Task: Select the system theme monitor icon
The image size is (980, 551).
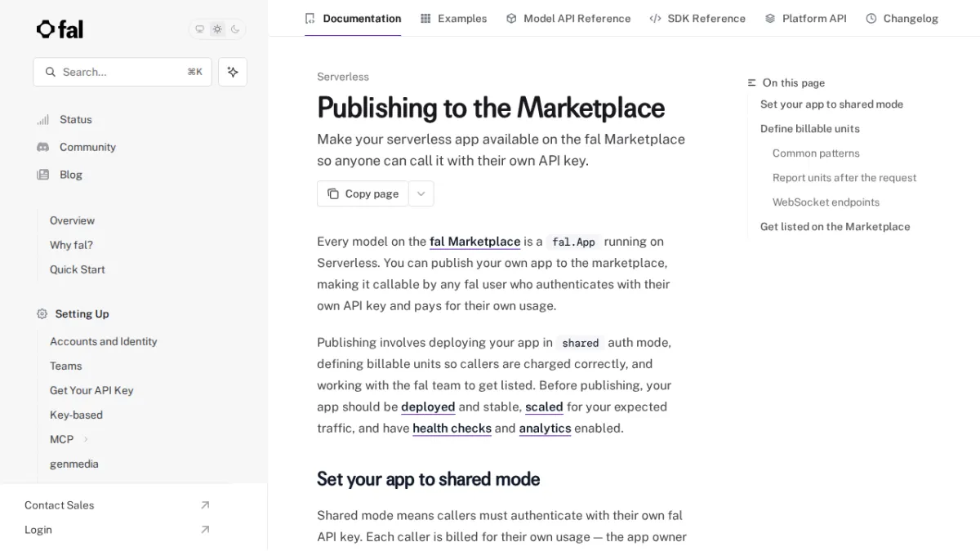Action: pos(199,29)
